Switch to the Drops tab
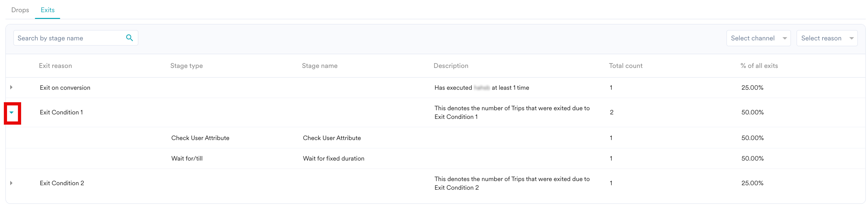This screenshot has width=868, height=207. tap(20, 10)
